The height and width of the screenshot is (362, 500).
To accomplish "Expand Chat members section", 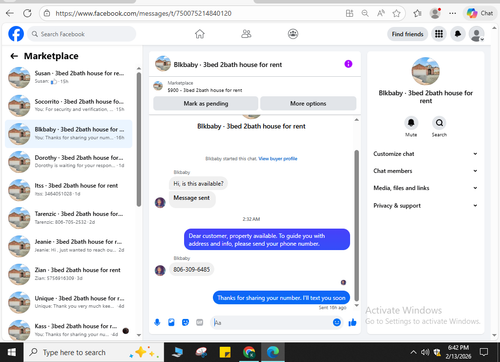I will [425, 171].
